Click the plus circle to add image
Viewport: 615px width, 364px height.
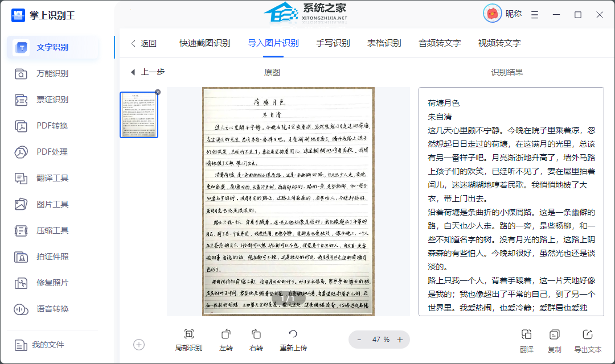(x=139, y=345)
